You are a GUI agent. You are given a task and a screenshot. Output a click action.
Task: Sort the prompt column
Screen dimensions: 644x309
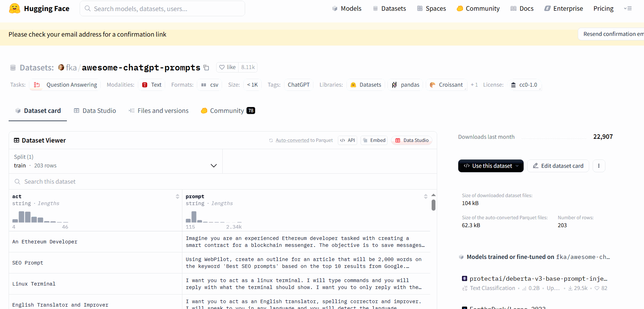tap(425, 196)
